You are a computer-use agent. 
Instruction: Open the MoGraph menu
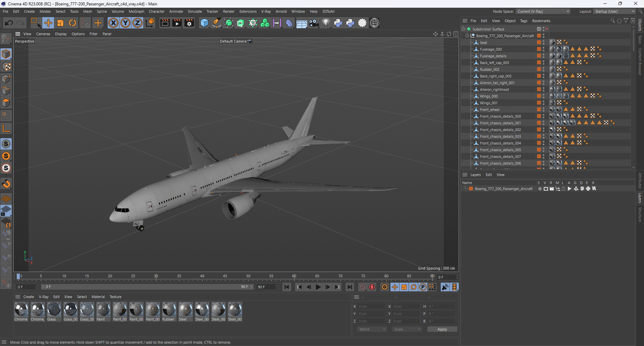click(136, 11)
